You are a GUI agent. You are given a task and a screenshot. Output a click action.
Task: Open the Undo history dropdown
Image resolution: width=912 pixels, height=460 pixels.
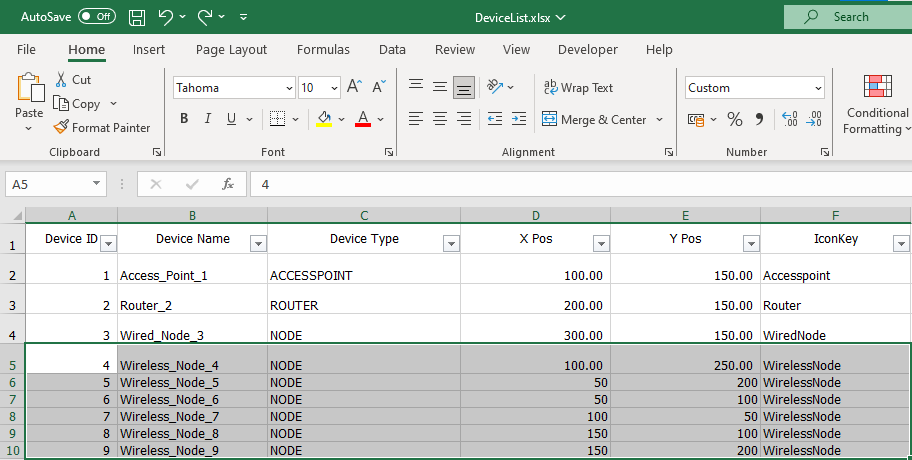(x=183, y=17)
